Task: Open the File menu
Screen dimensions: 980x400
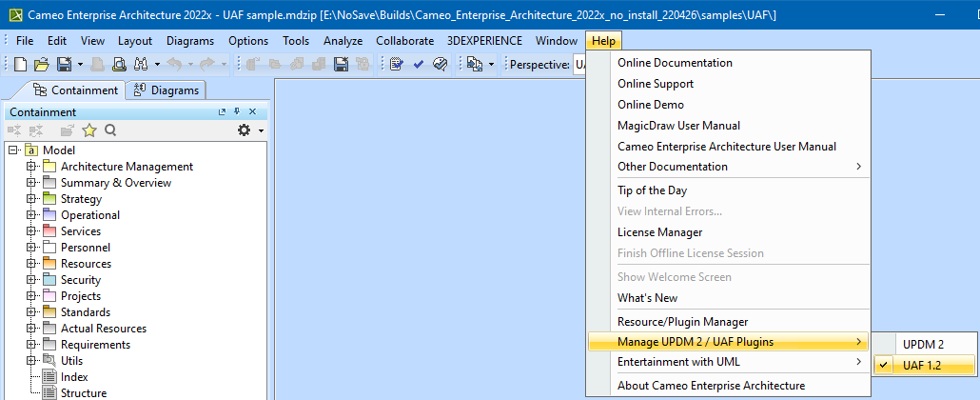Action: click(25, 41)
